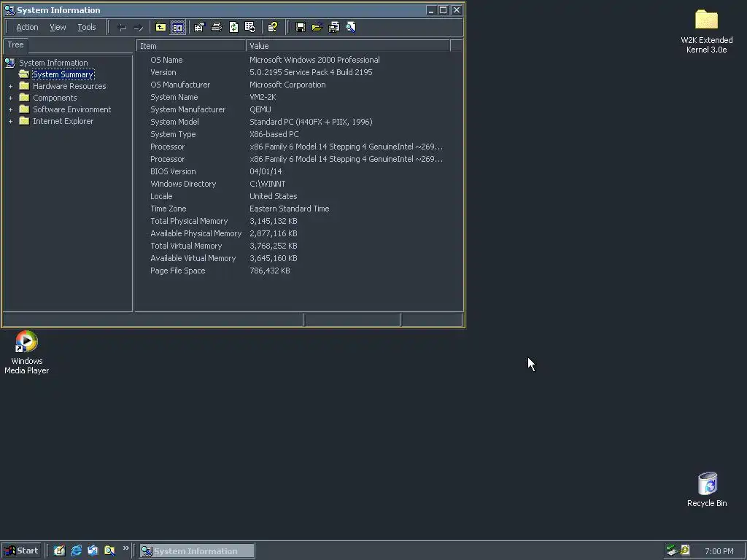Select the OS Manufacturer row
Screen dimensions: 747x560
tap(299, 85)
